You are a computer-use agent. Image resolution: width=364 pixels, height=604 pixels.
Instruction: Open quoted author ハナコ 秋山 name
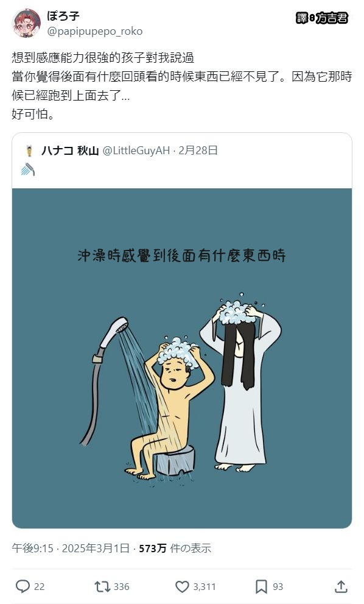pyautogui.click(x=70, y=151)
